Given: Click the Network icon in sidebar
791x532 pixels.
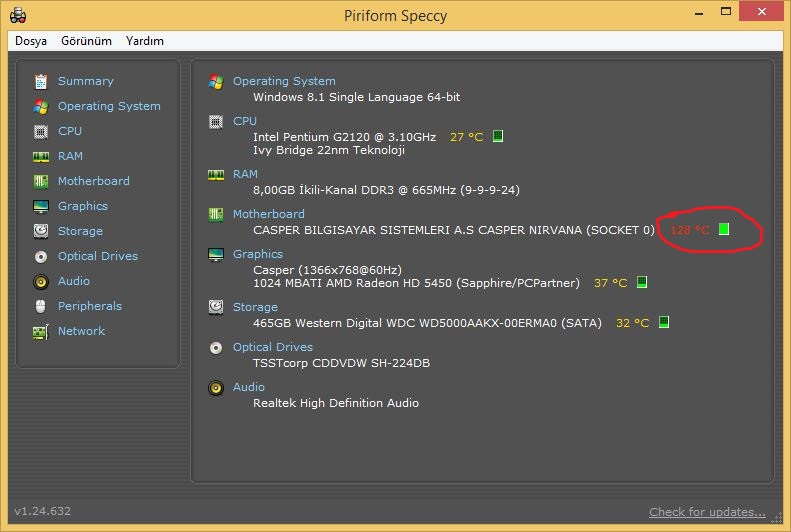Looking at the screenshot, I should click(x=40, y=331).
